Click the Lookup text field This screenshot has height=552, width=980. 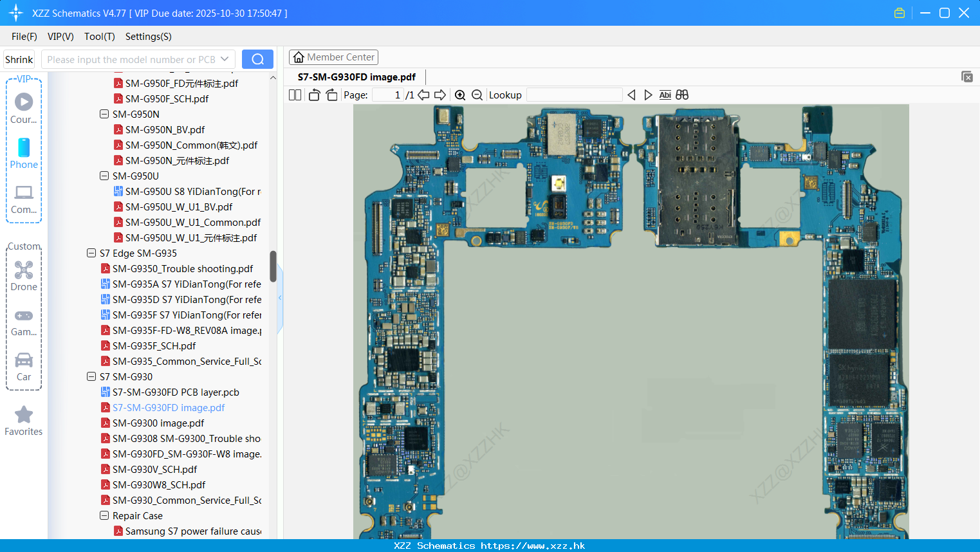pyautogui.click(x=575, y=95)
